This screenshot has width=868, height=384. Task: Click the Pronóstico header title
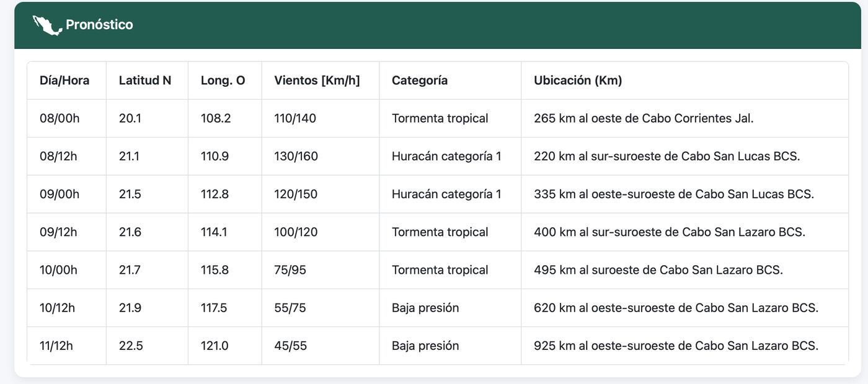(99, 25)
